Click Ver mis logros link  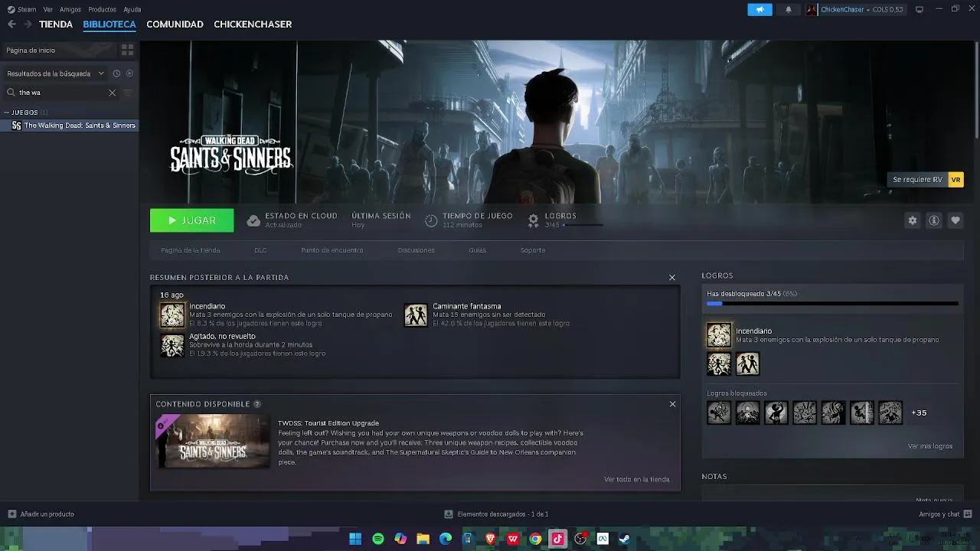click(930, 446)
